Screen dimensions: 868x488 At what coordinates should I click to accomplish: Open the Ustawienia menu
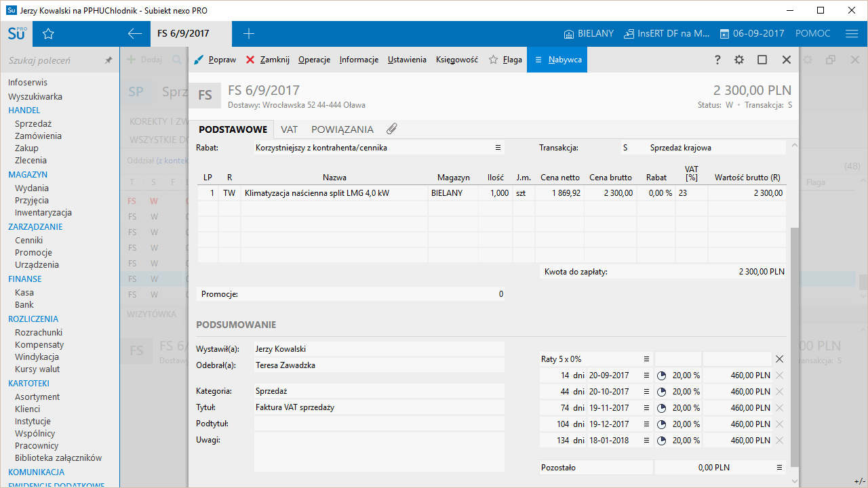point(407,60)
